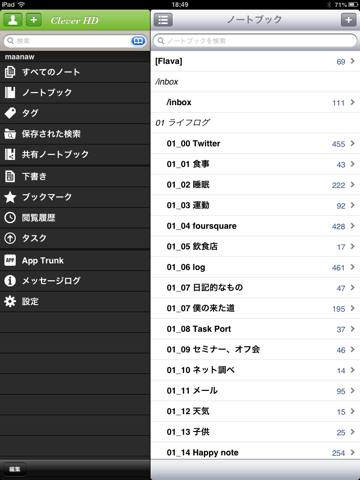Click the 下書き draft page icon
This screenshot has width=360, height=480.
10,176
